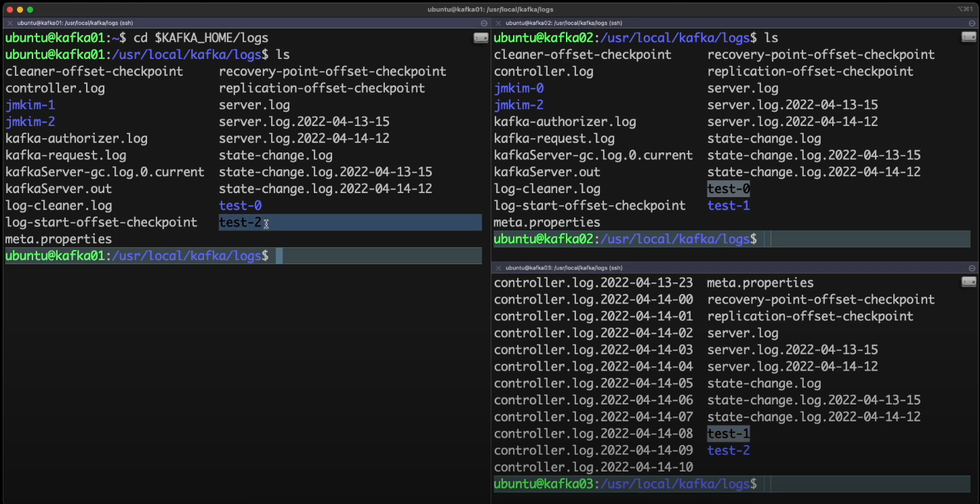980x504 pixels.
Task: Close the kafka03 pane with its X icon
Action: pyautogui.click(x=497, y=268)
